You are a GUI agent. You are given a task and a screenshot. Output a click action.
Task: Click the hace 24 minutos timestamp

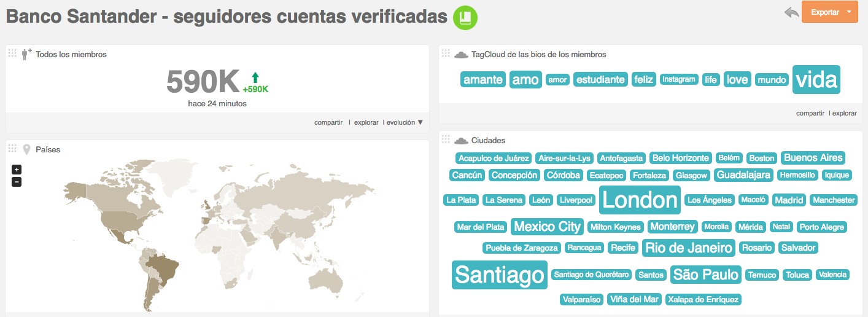pos(217,103)
